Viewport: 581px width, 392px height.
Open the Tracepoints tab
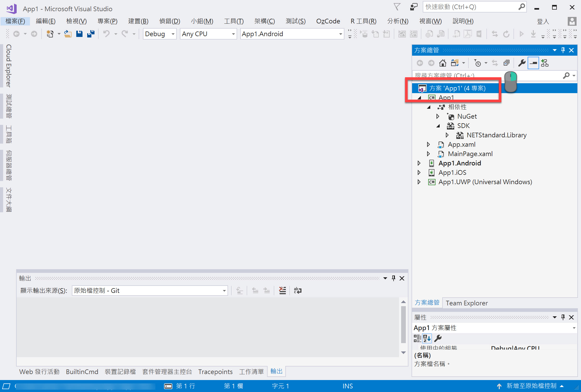(215, 372)
